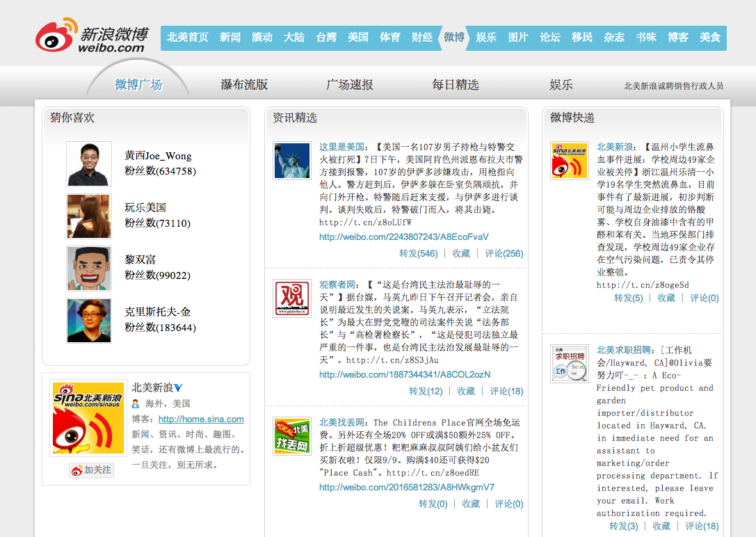Click 评论(256) on the first post

tap(504, 254)
